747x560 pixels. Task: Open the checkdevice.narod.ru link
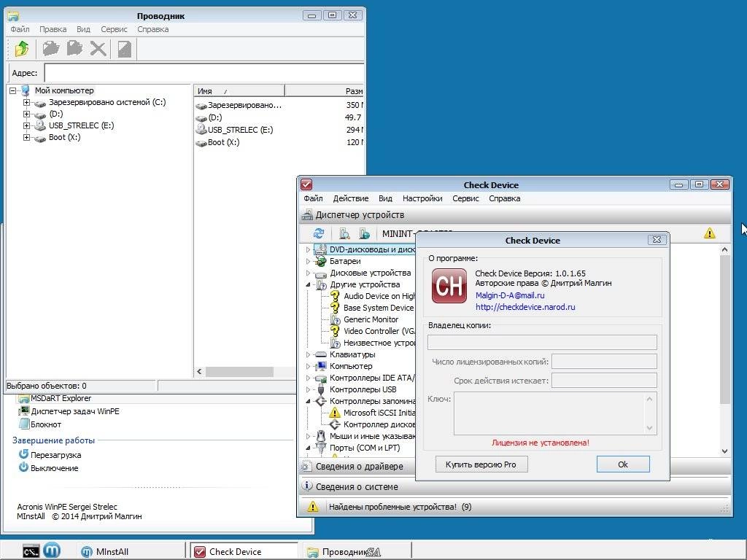tap(525, 307)
